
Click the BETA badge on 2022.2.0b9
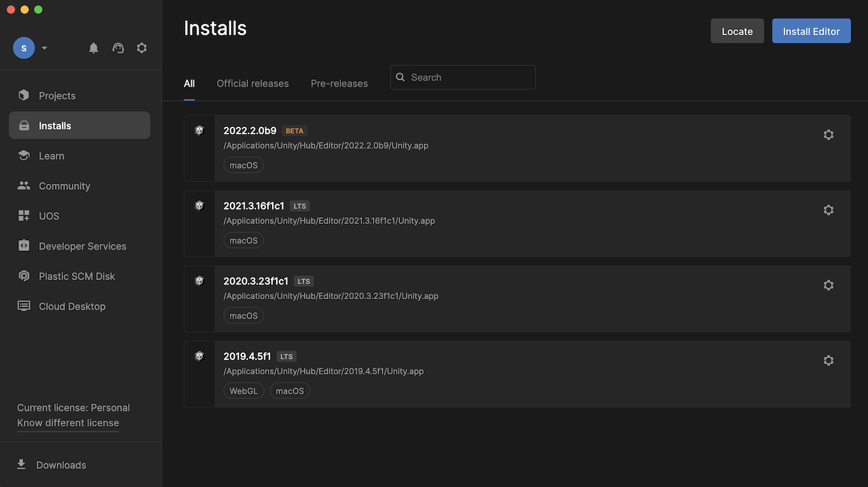point(294,131)
